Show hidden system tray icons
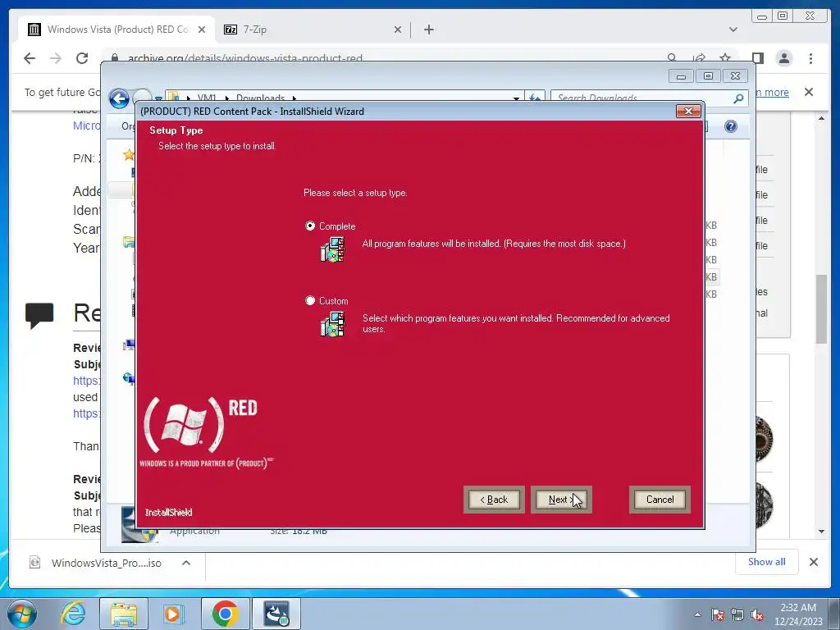 (697, 614)
